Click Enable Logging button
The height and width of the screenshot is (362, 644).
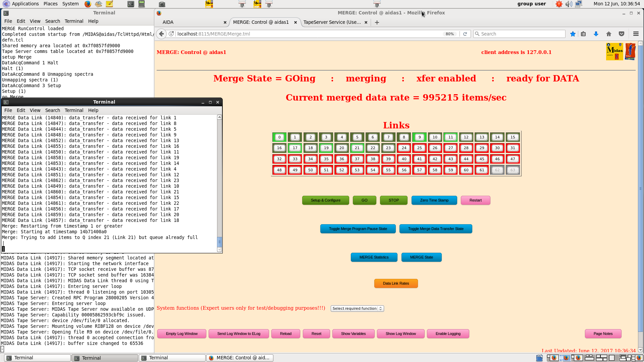point(448,334)
